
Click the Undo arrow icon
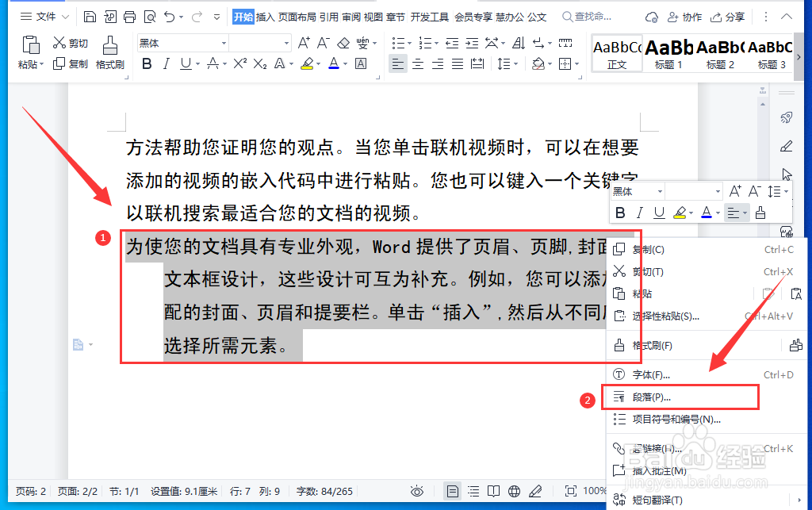click(x=170, y=17)
